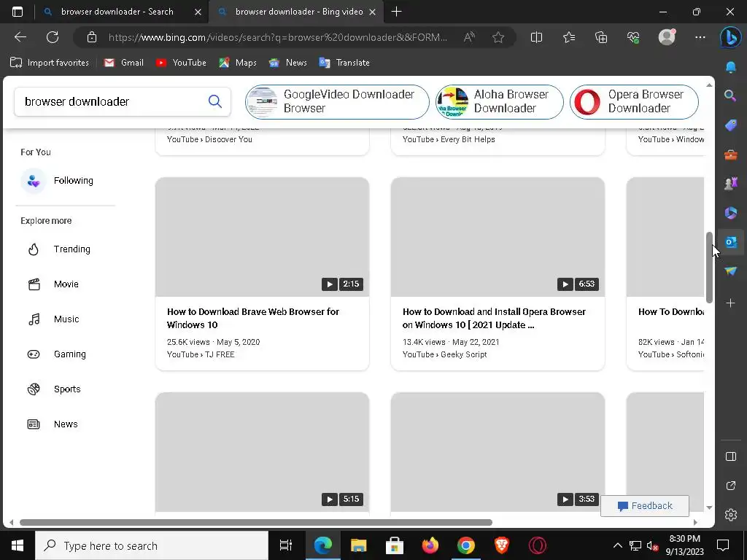
Task: Click the address bar URL
Action: point(278,37)
